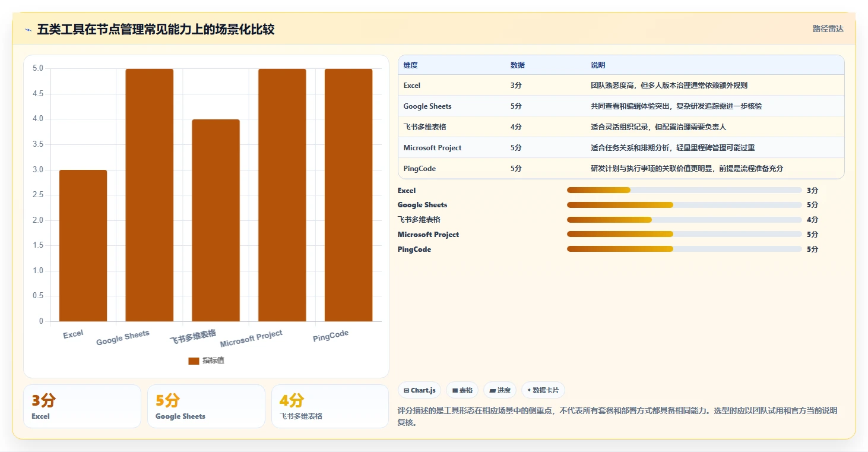This screenshot has width=868, height=452.
Task: Click the Google Sheets bar in the chart
Action: coord(150,195)
